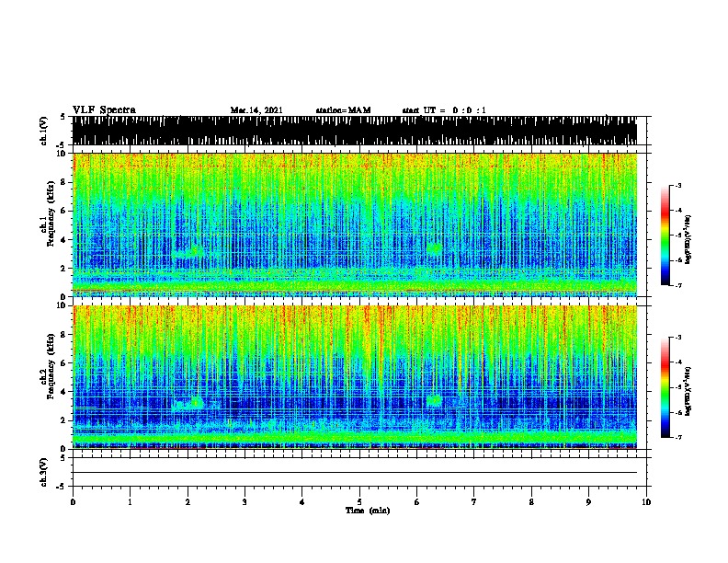This screenshot has width=728, height=563.
Task: Click the "2" kHz tick of ch.2 spectrogram
Action: pos(63,420)
